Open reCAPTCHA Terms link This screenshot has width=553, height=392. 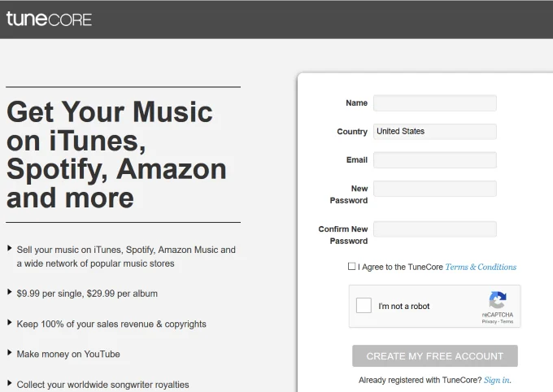507,321
